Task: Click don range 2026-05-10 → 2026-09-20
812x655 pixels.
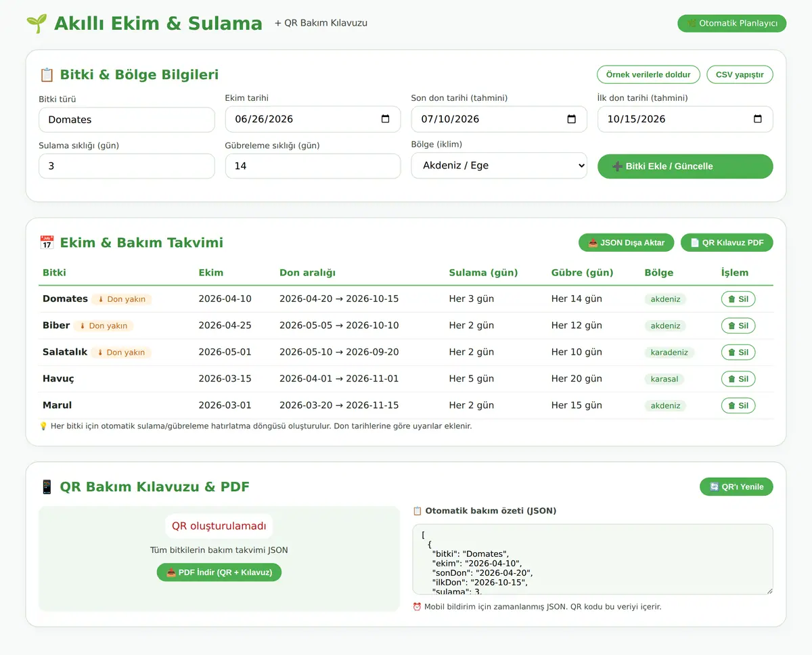Action: tap(339, 352)
